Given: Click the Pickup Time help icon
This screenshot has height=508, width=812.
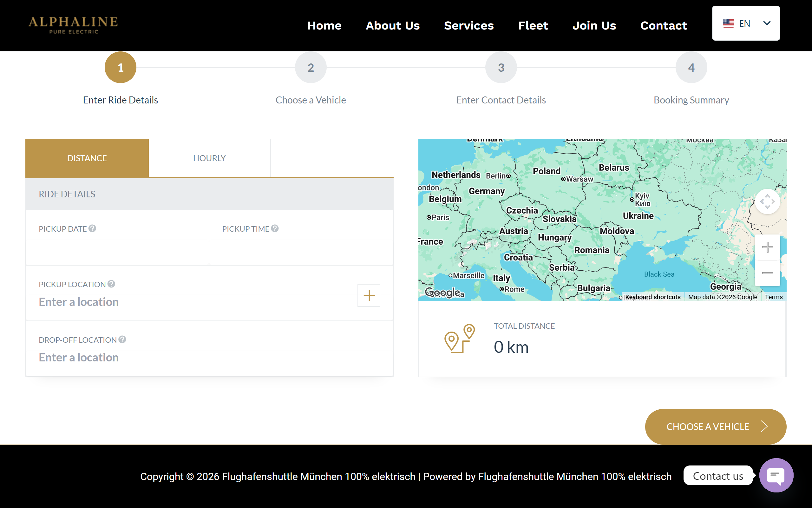Looking at the screenshot, I should pos(275,228).
